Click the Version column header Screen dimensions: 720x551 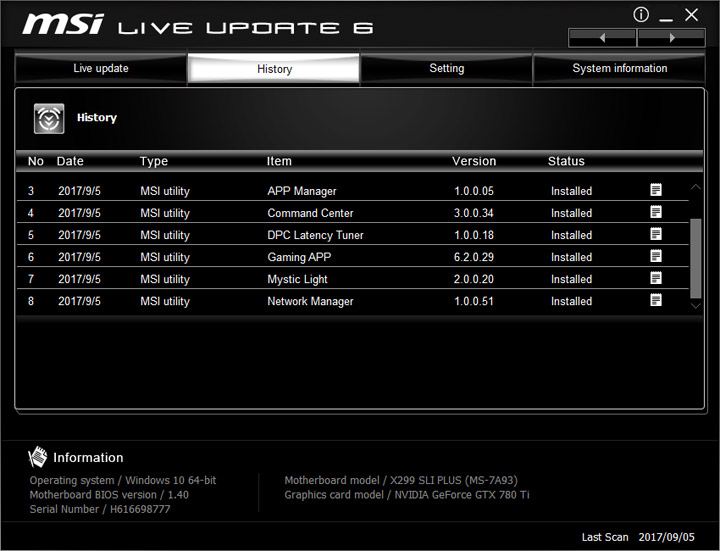click(x=474, y=161)
